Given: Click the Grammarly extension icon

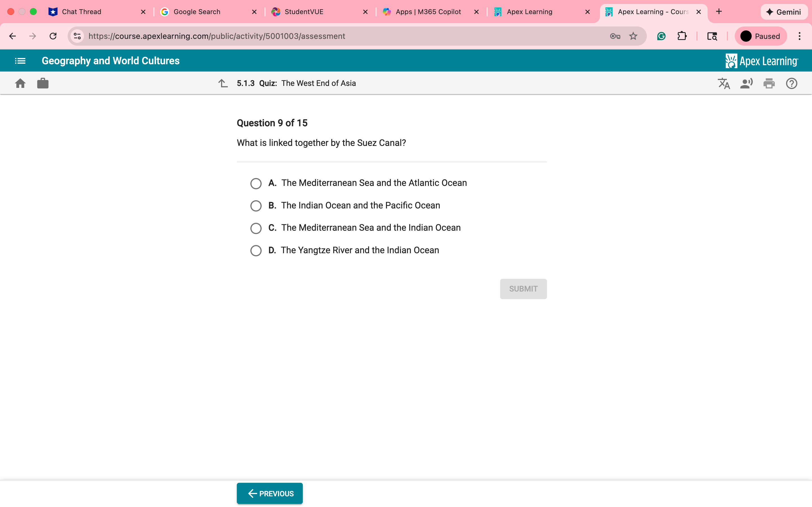Looking at the screenshot, I should pyautogui.click(x=661, y=36).
